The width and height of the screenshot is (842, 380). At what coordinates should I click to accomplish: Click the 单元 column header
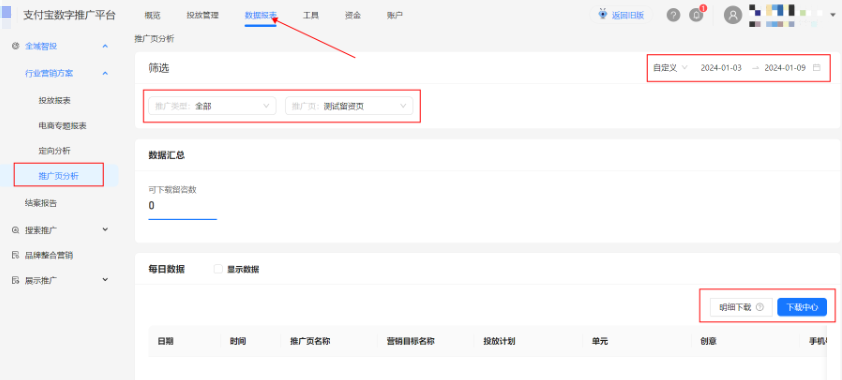(x=600, y=341)
